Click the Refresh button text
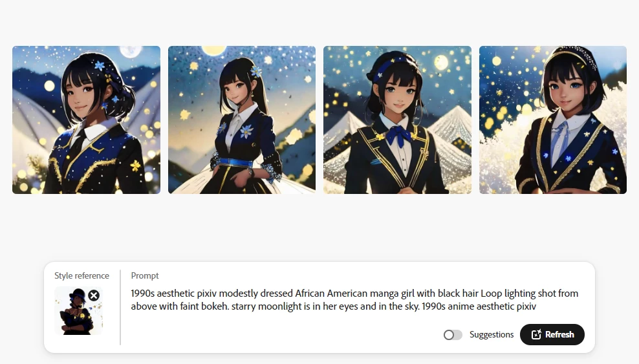639x364 pixels. pos(559,334)
